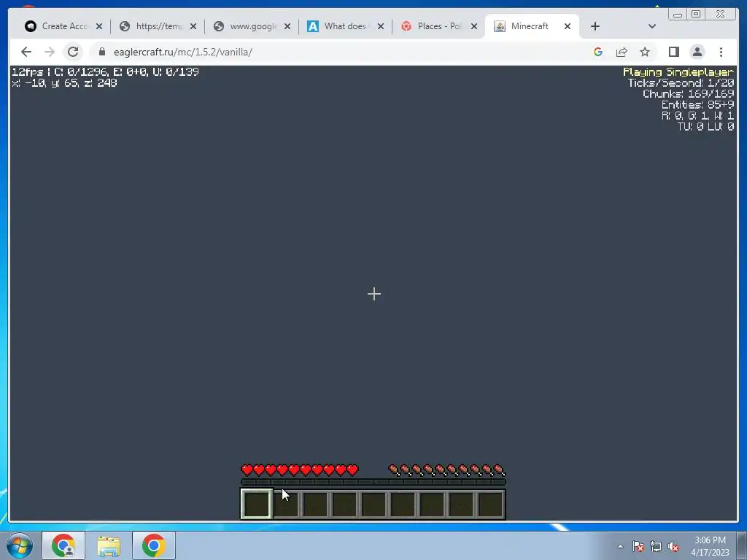View site info via lock icon

[102, 52]
